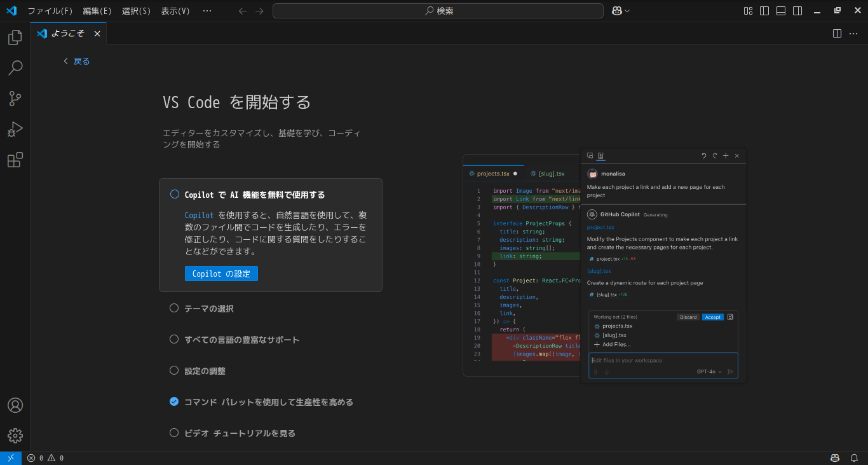Toggle the コマンド パレット step checkmark
The width and height of the screenshot is (868, 465).
point(174,401)
